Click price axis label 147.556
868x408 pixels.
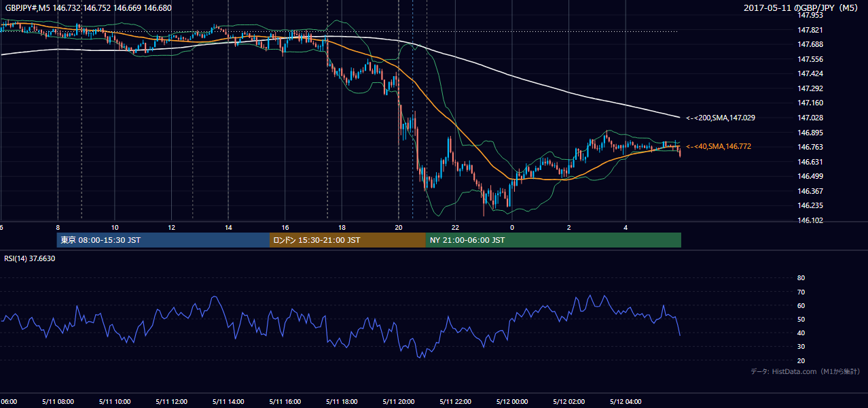pyautogui.click(x=810, y=59)
